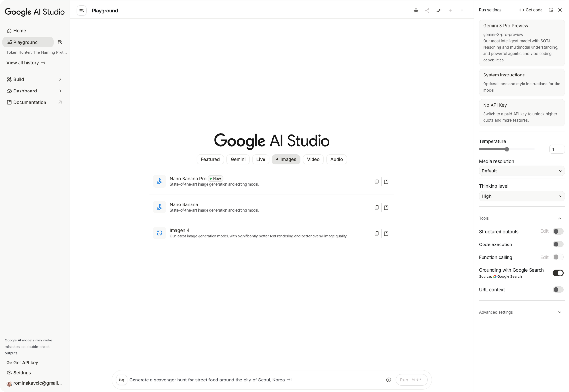Open Settings gear in sidebar

click(9, 373)
